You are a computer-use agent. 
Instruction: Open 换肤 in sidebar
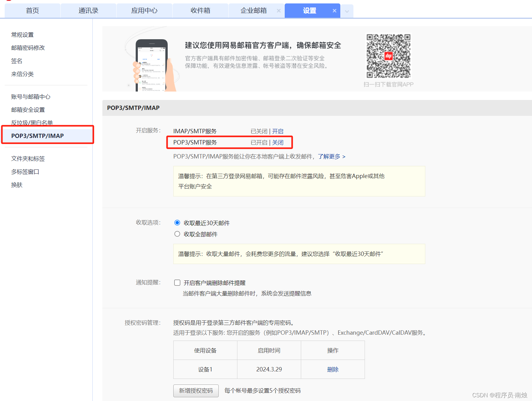pyautogui.click(x=17, y=185)
